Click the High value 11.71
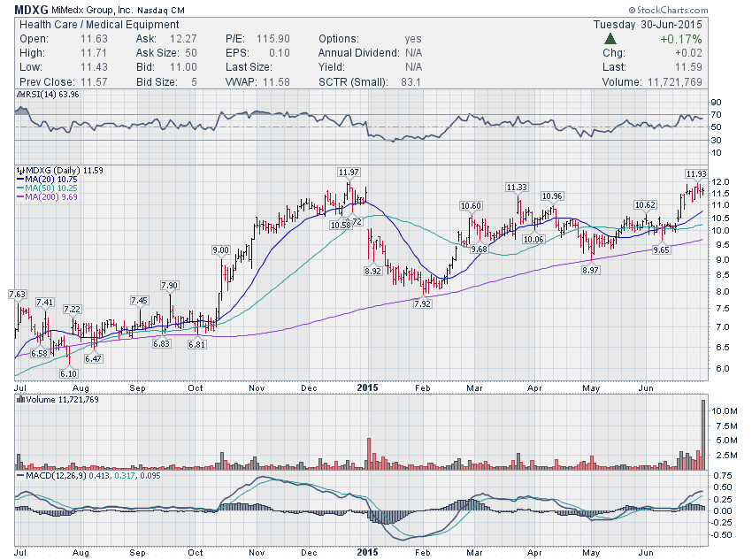The height and width of the screenshot is (560, 752). pyautogui.click(x=94, y=53)
